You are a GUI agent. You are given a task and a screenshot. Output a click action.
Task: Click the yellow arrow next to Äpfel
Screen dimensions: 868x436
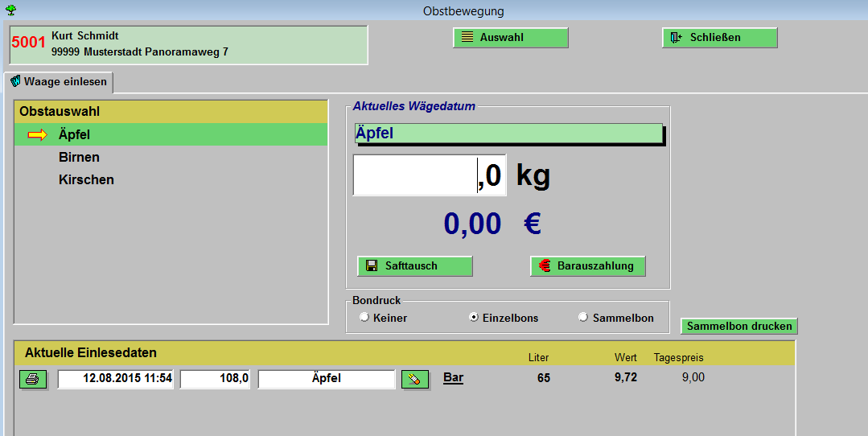pyautogui.click(x=38, y=135)
